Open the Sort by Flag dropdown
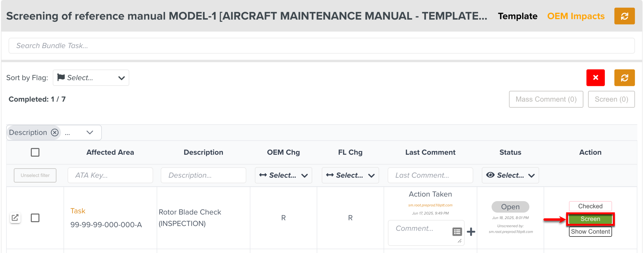The image size is (644, 253). pos(91,78)
